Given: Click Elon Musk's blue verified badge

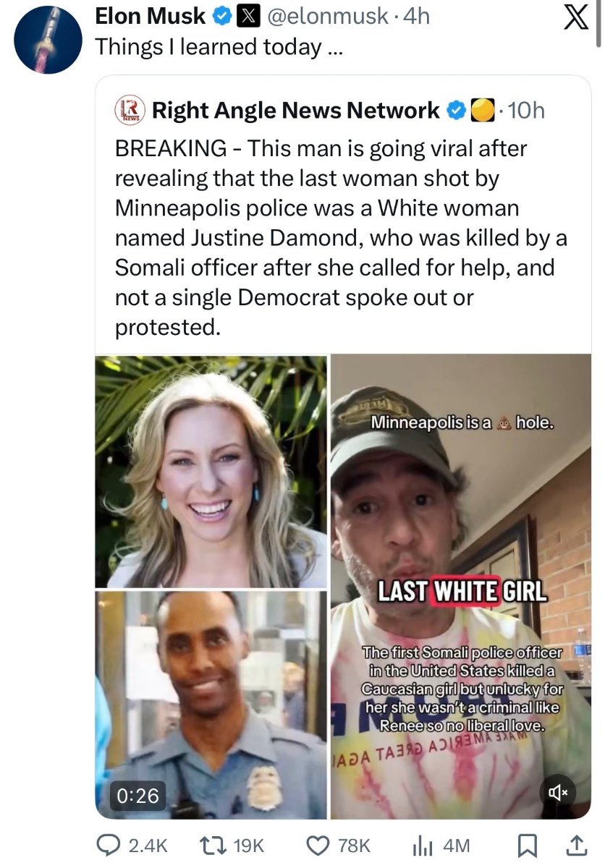Looking at the screenshot, I should (219, 15).
